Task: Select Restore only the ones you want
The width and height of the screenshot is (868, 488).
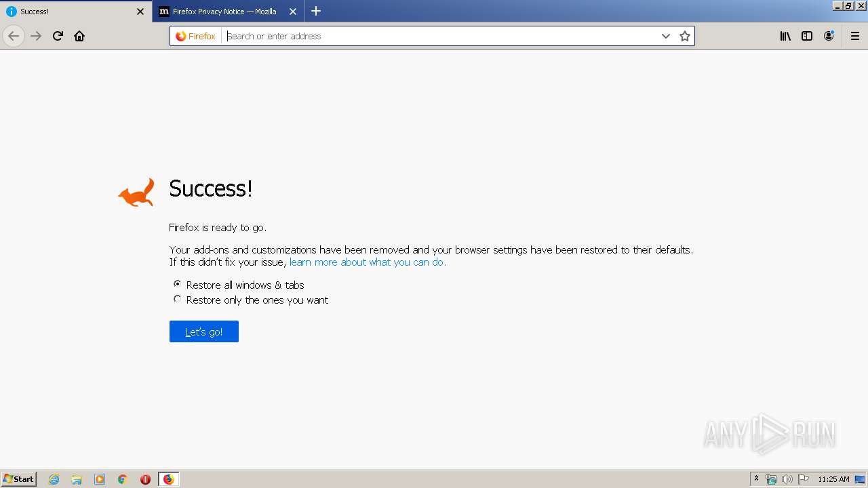Action: pyautogui.click(x=177, y=299)
